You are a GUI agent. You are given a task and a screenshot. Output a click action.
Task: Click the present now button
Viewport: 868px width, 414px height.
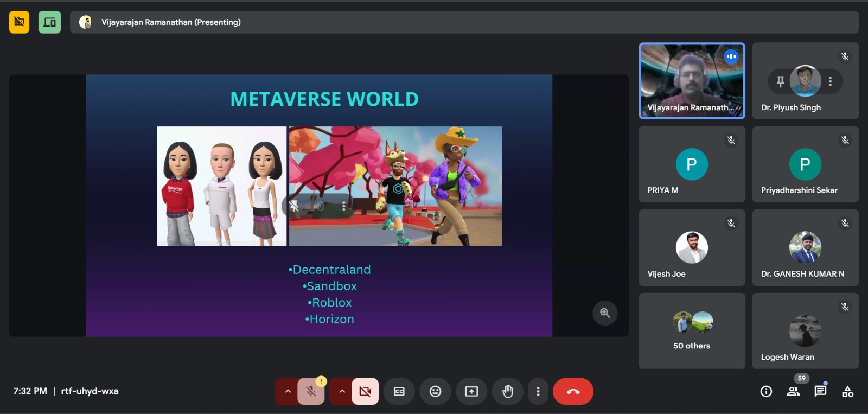pyautogui.click(x=471, y=391)
